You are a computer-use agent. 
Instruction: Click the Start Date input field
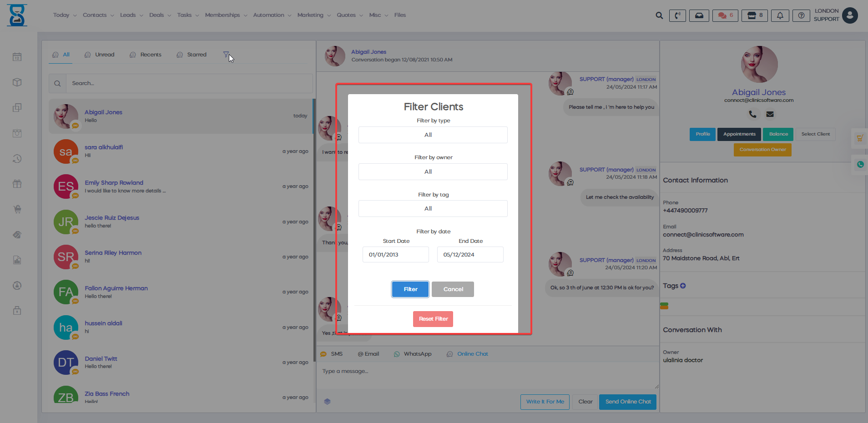(x=395, y=255)
